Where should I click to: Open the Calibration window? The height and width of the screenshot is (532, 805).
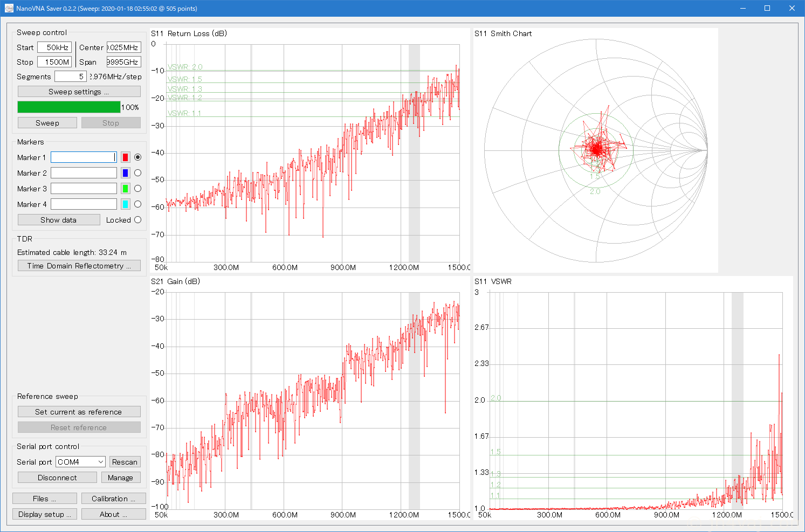tap(114, 499)
